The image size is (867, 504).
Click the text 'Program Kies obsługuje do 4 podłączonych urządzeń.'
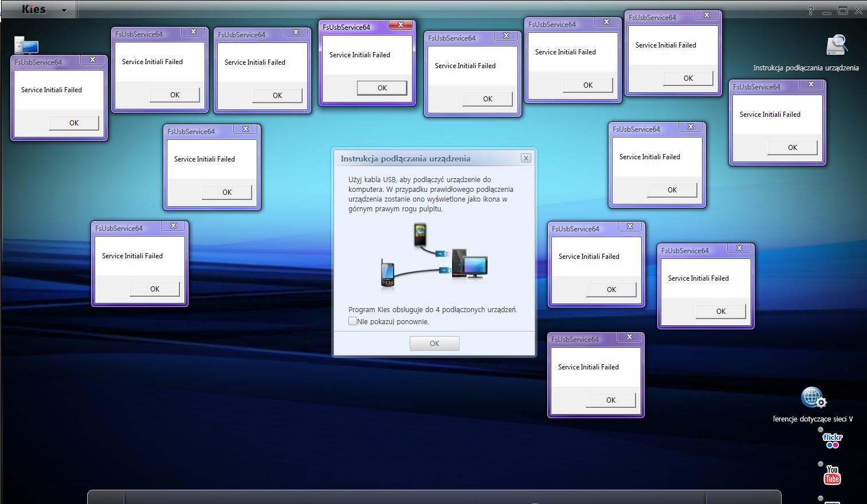(x=433, y=309)
